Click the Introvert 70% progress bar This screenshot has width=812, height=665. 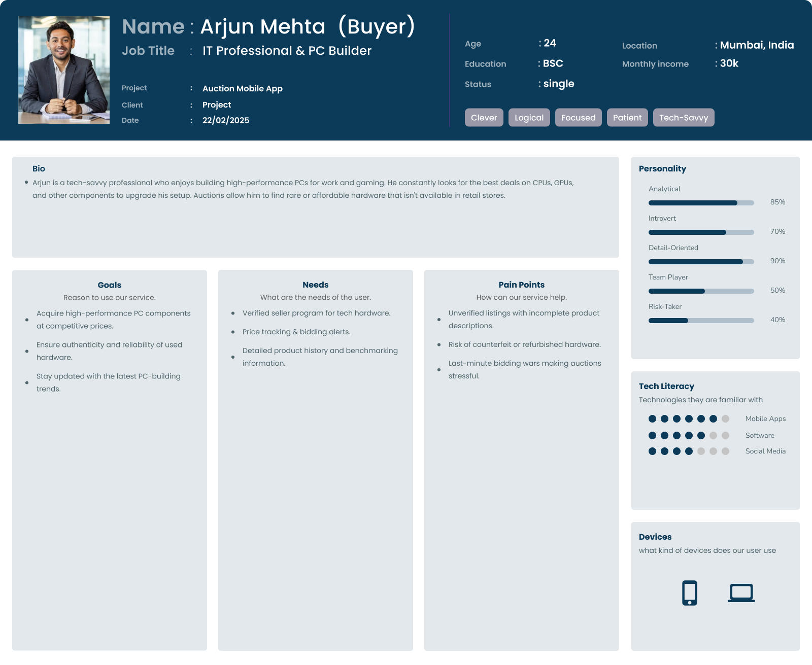coord(701,232)
